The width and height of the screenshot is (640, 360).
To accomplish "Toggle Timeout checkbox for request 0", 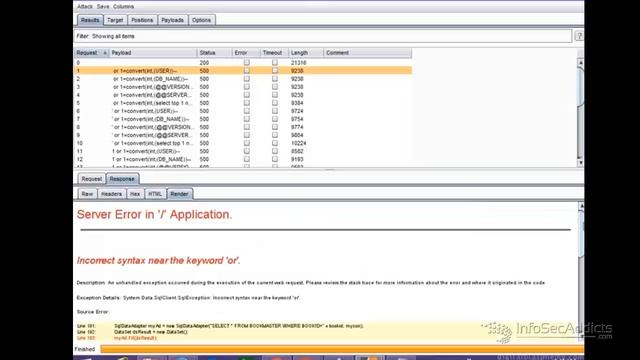I will 275,62.
